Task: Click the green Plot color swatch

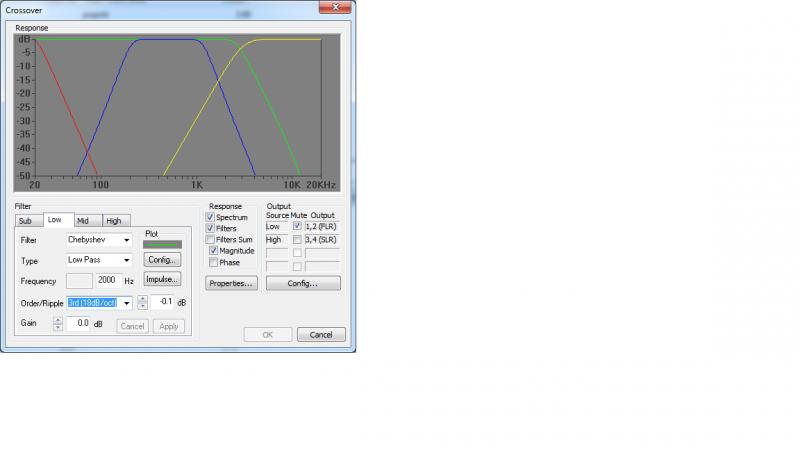Action: click(162, 244)
